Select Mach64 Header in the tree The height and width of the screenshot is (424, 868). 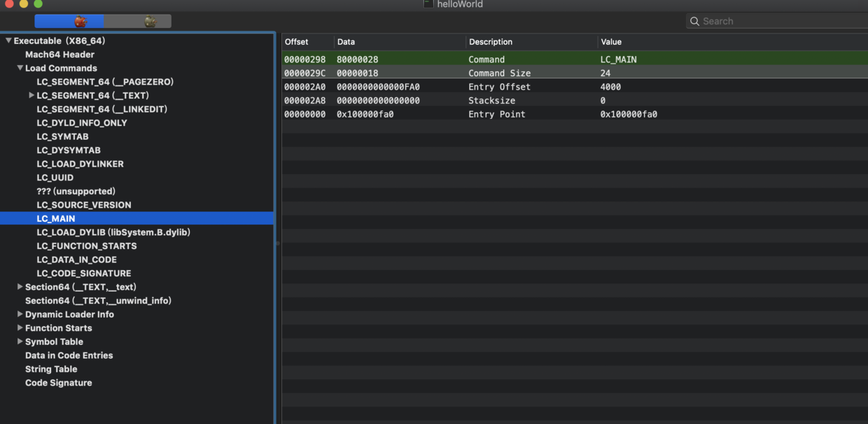pos(59,55)
